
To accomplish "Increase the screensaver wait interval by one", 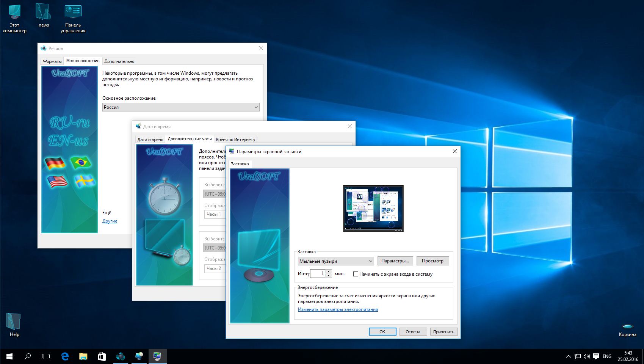I will click(329, 271).
